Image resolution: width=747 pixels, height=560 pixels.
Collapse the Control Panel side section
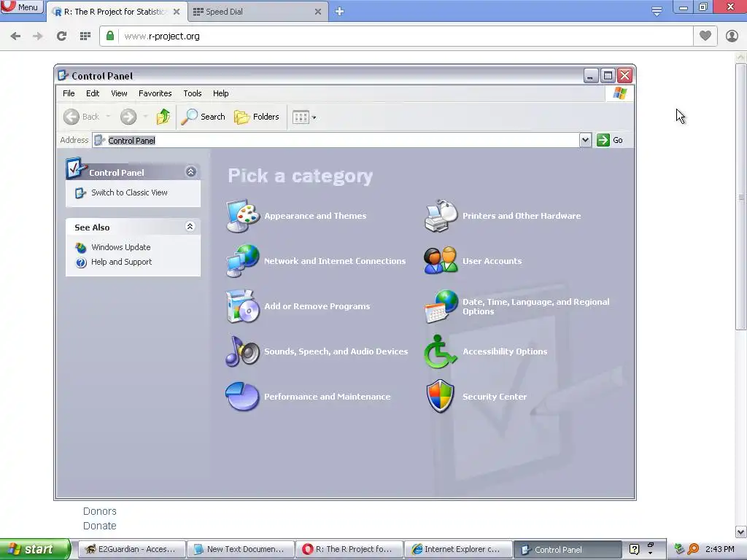coord(190,172)
